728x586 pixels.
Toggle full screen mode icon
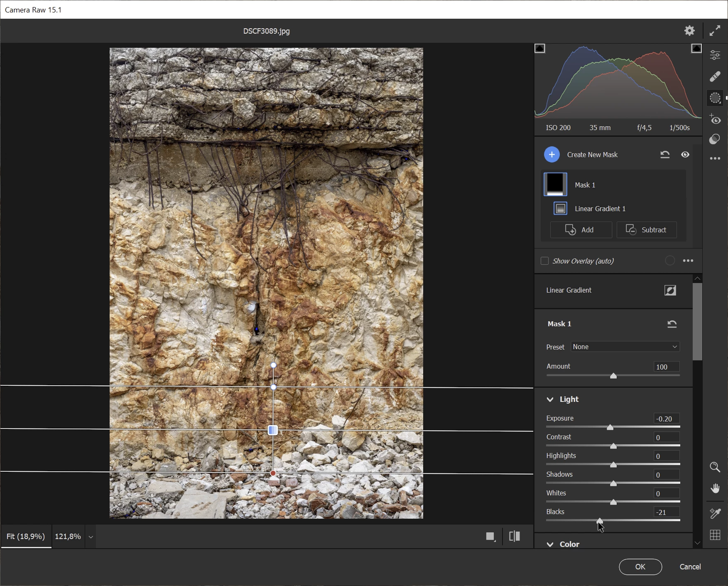click(x=715, y=31)
